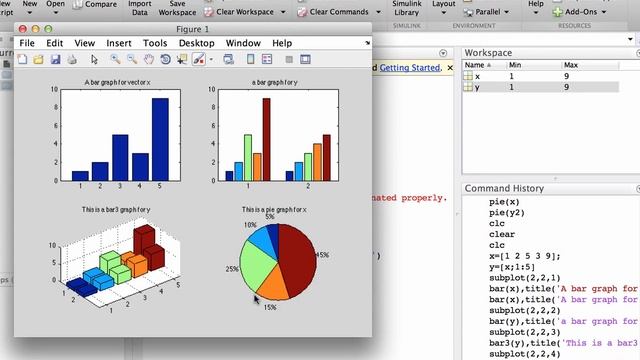This screenshot has width=640, height=360.
Task: Open the New dropdown in toolstrip
Action: coord(29,7)
